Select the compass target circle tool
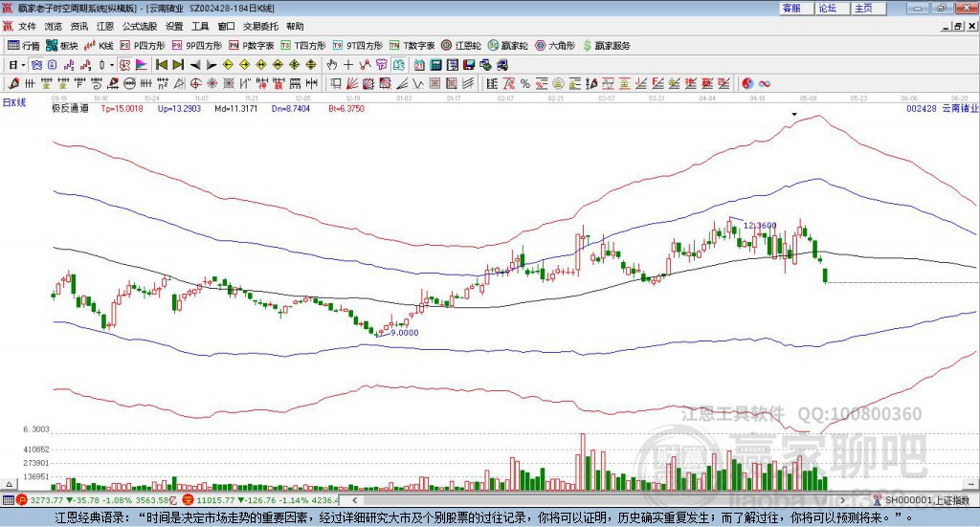This screenshot has width=980, height=527. 195,83
